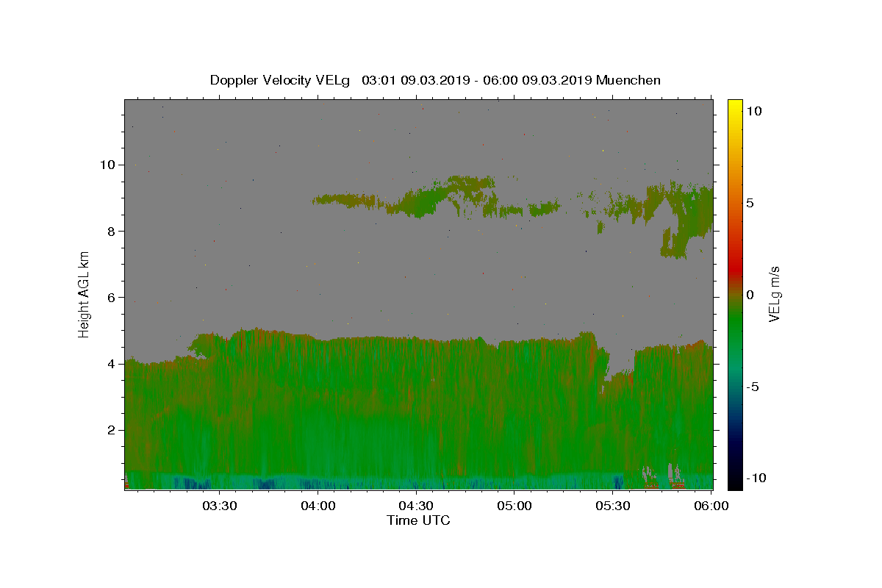The height and width of the screenshot is (588, 882).
Task: Click the '03:30' time axis label
Action: tap(220, 506)
